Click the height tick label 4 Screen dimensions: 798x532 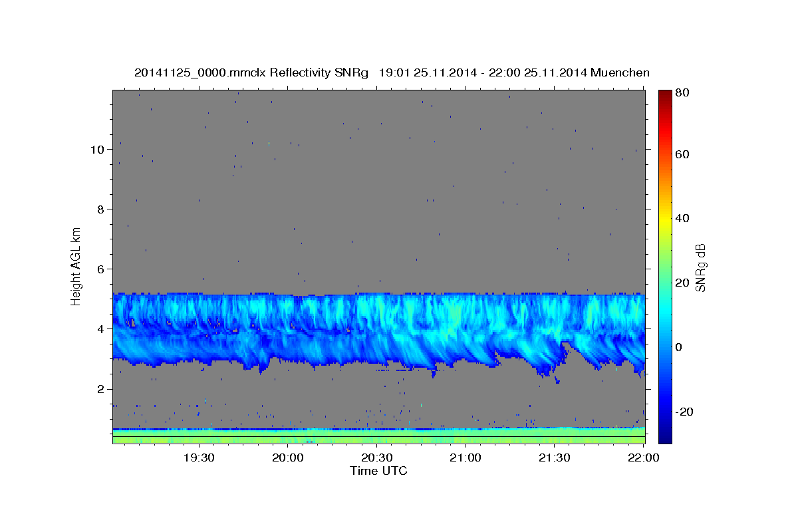click(x=101, y=329)
